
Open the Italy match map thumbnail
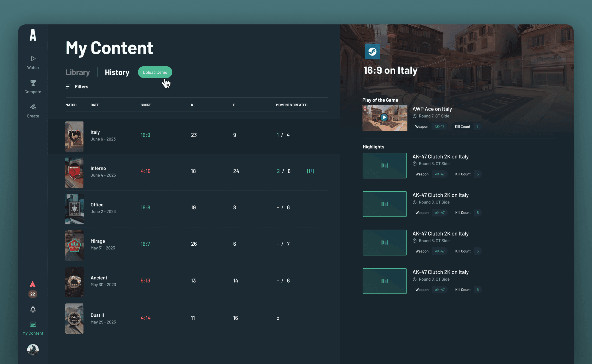pyautogui.click(x=74, y=136)
